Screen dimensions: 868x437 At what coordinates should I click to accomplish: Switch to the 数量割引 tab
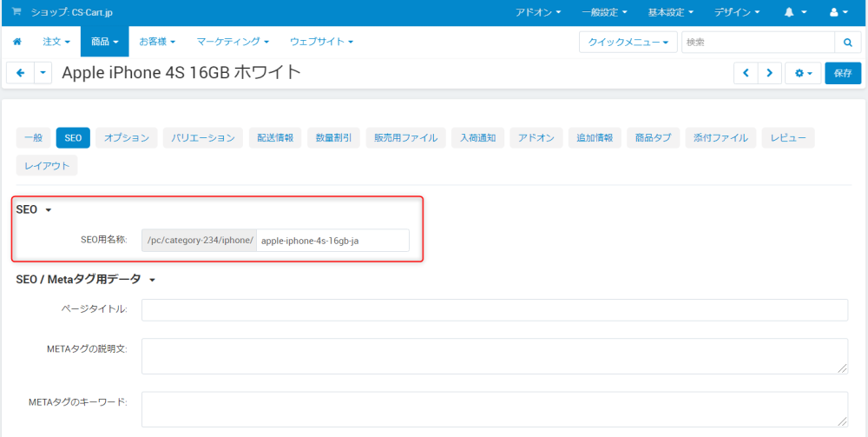pyautogui.click(x=334, y=138)
